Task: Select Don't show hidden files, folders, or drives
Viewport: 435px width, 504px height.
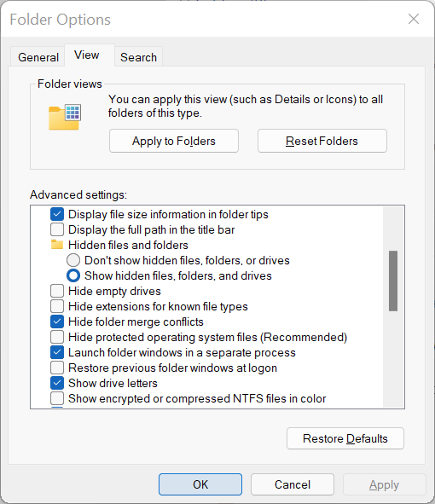Action: 73,260
